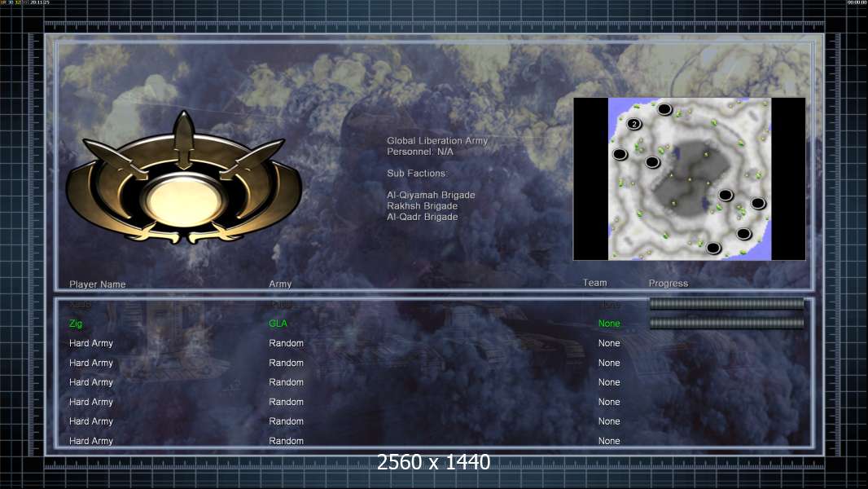Click the green GLA army entry
The height and width of the screenshot is (489, 868).
tap(278, 324)
